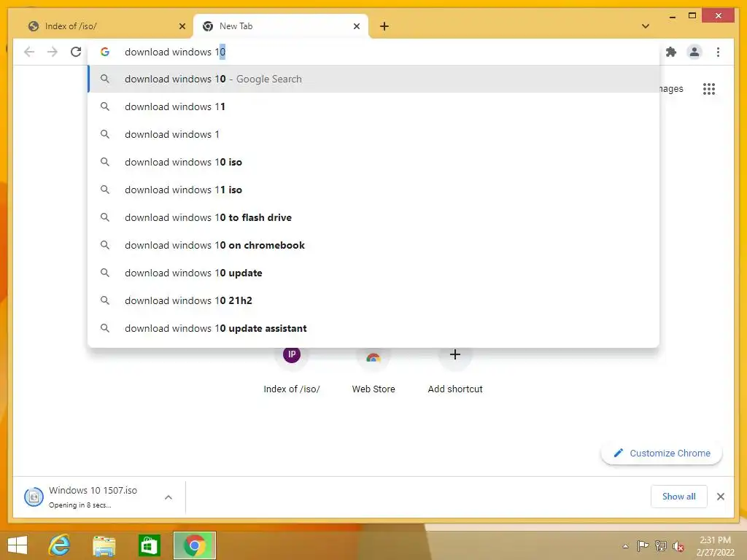Viewport: 747px width, 560px height.
Task: Open the Windows Store taskbar icon
Action: (149, 545)
